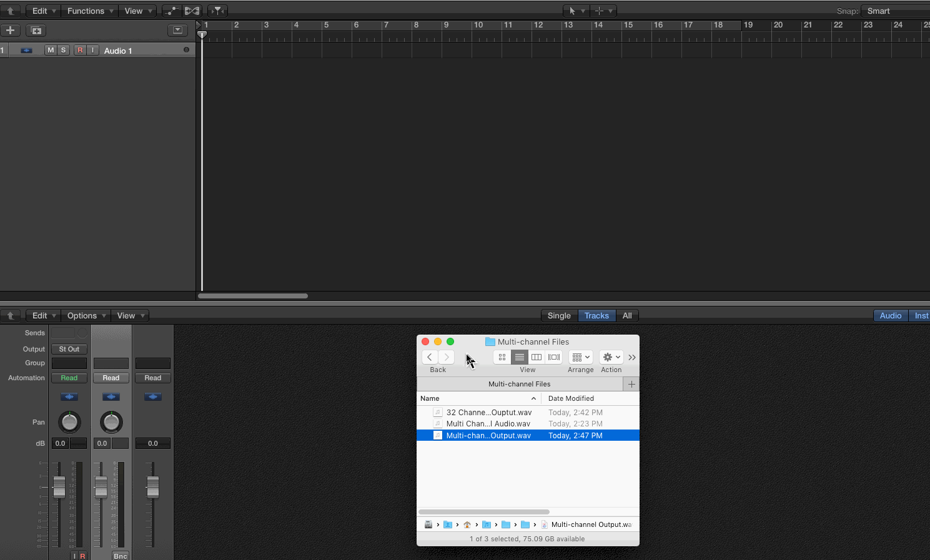Open the Finder Arrange dropdown

pyautogui.click(x=580, y=357)
